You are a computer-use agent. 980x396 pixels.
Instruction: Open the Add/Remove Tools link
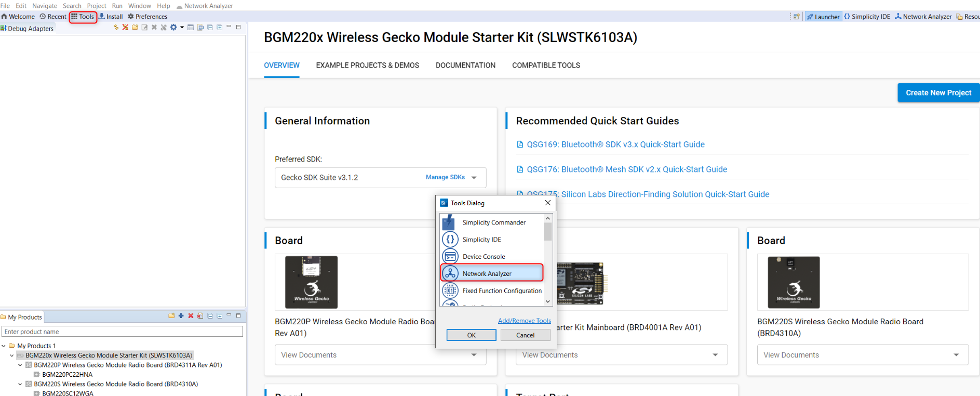tap(524, 321)
